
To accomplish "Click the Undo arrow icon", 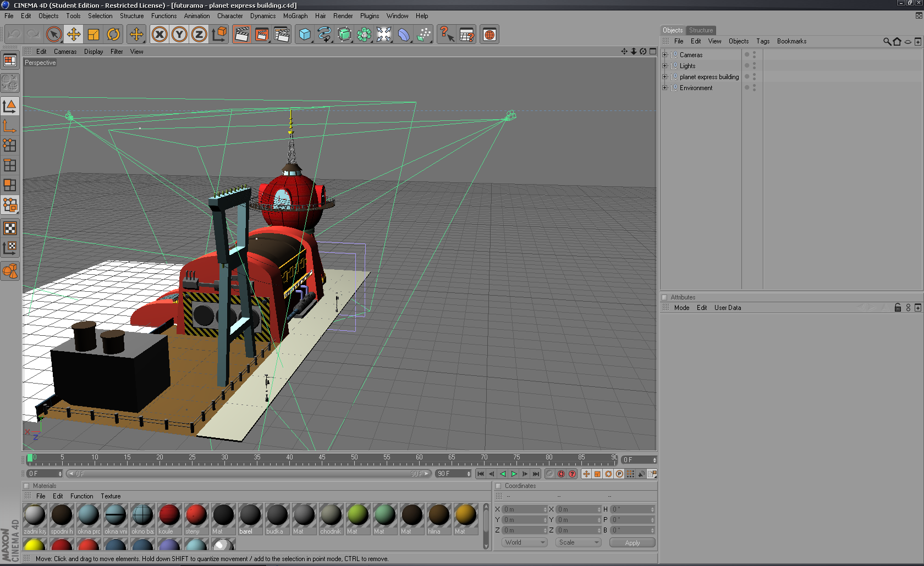I will point(14,35).
